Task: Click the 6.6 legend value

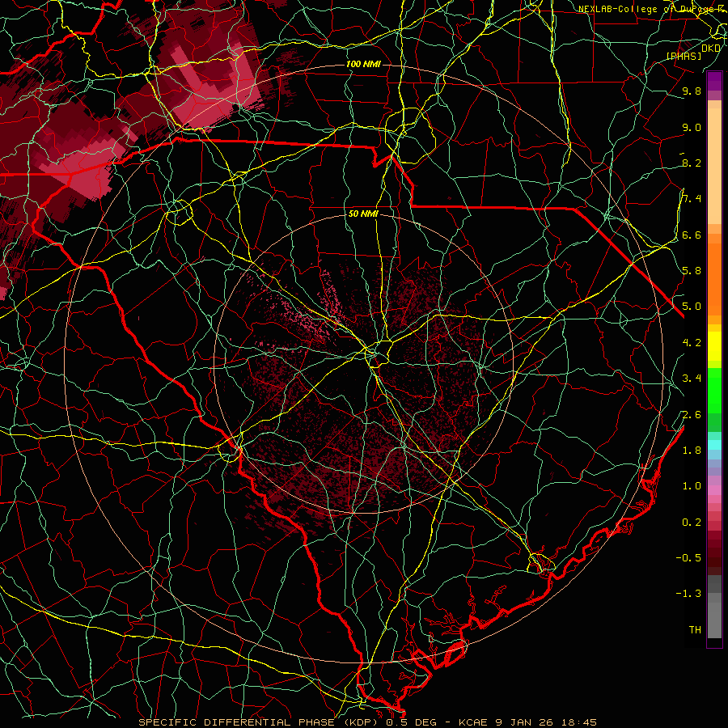Action: (x=692, y=235)
